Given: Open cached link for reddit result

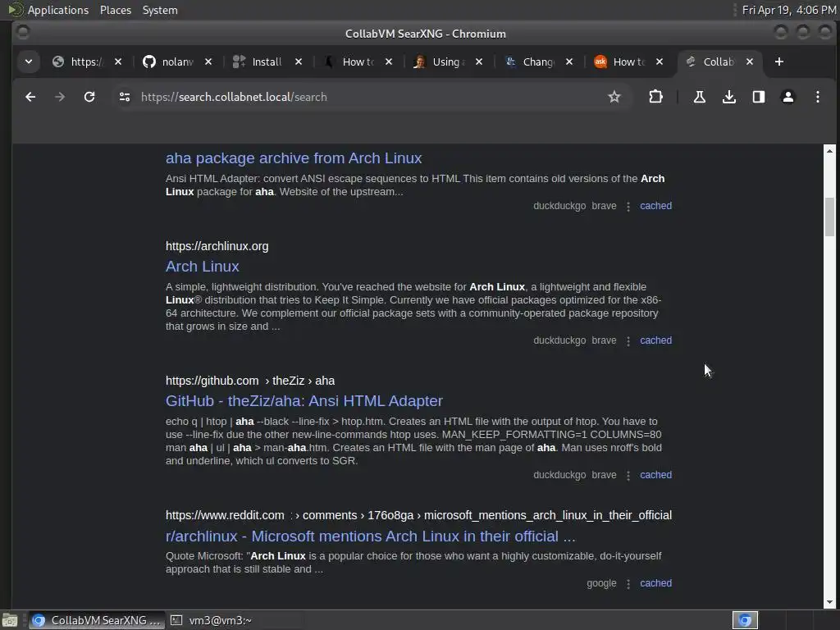Looking at the screenshot, I should pyautogui.click(x=655, y=583).
